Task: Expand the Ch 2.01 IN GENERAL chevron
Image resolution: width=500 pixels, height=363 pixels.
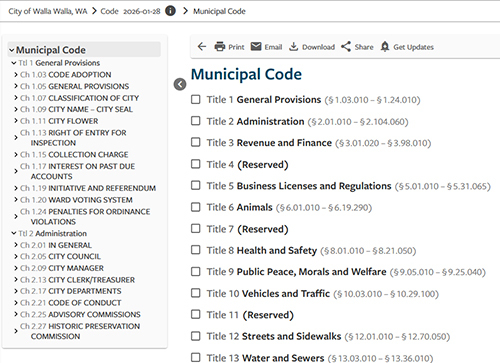Action: point(16,245)
